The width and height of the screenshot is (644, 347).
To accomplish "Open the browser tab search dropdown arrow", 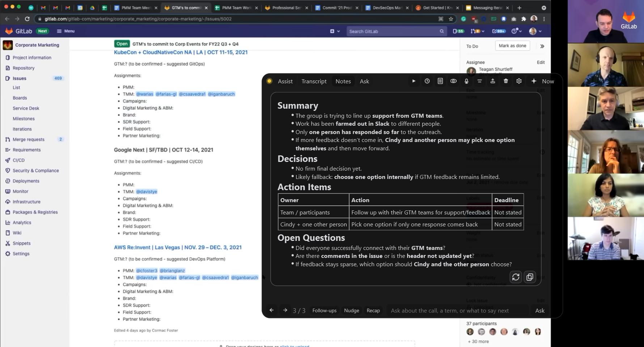I will click(544, 8).
